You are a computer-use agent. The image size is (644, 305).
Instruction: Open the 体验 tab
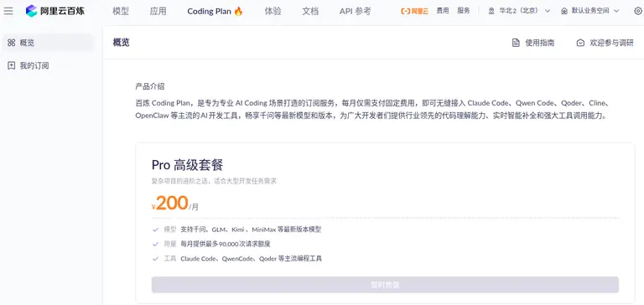point(273,12)
